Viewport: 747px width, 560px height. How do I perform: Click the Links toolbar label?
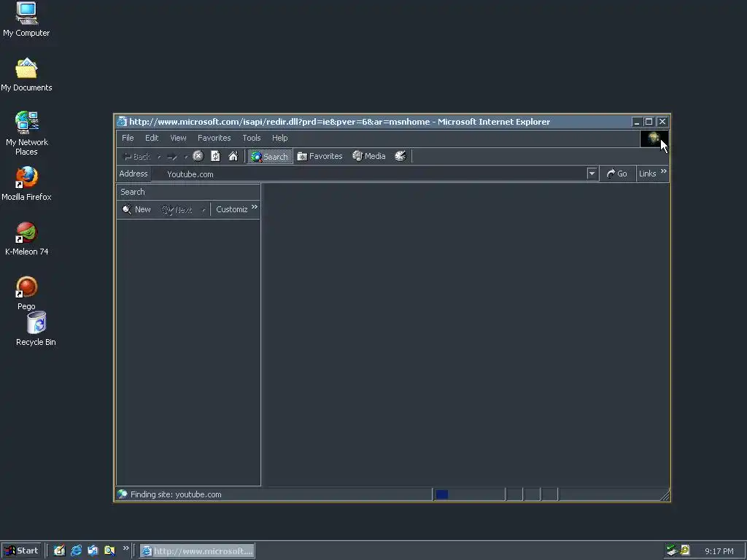648,174
